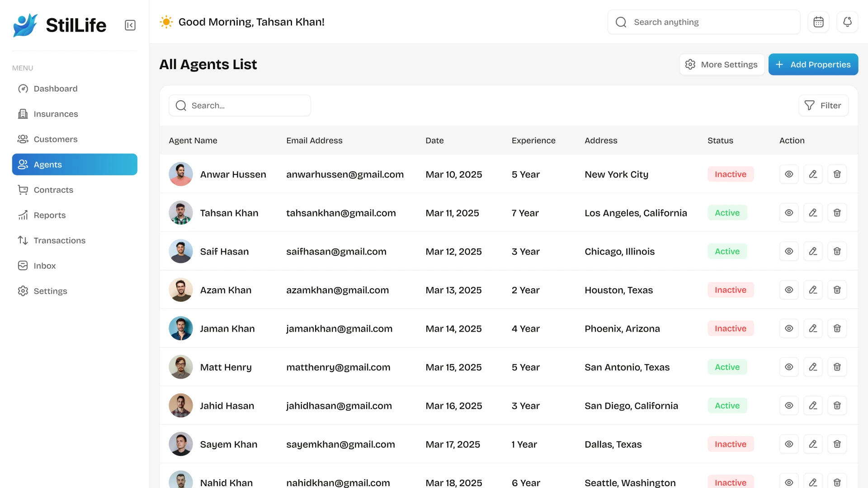Delete Sayem Khan using the trash icon
Screen dimensions: 868x488
[x=837, y=444]
